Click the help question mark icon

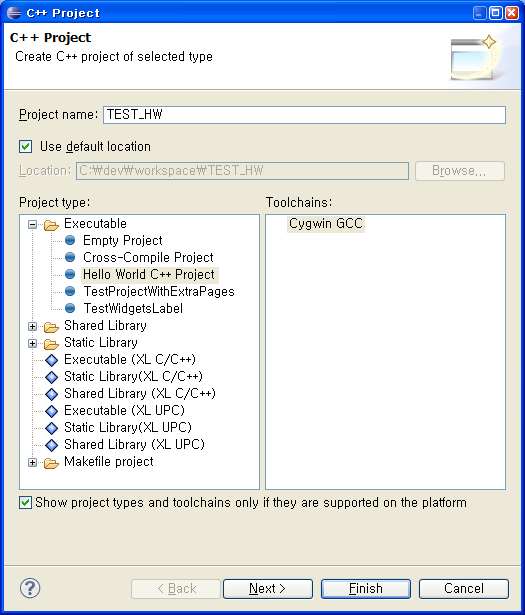pos(30,588)
